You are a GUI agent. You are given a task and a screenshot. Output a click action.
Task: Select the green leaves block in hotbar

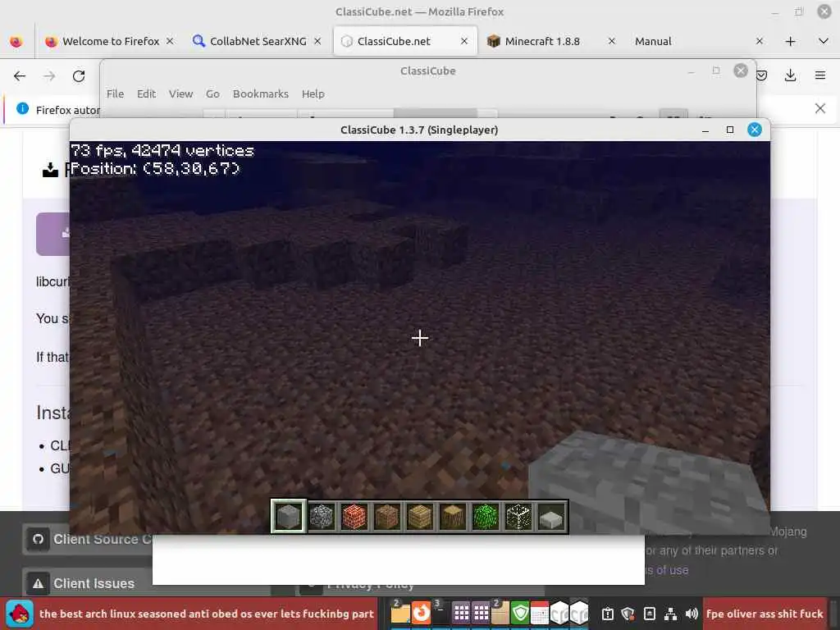coord(486,517)
